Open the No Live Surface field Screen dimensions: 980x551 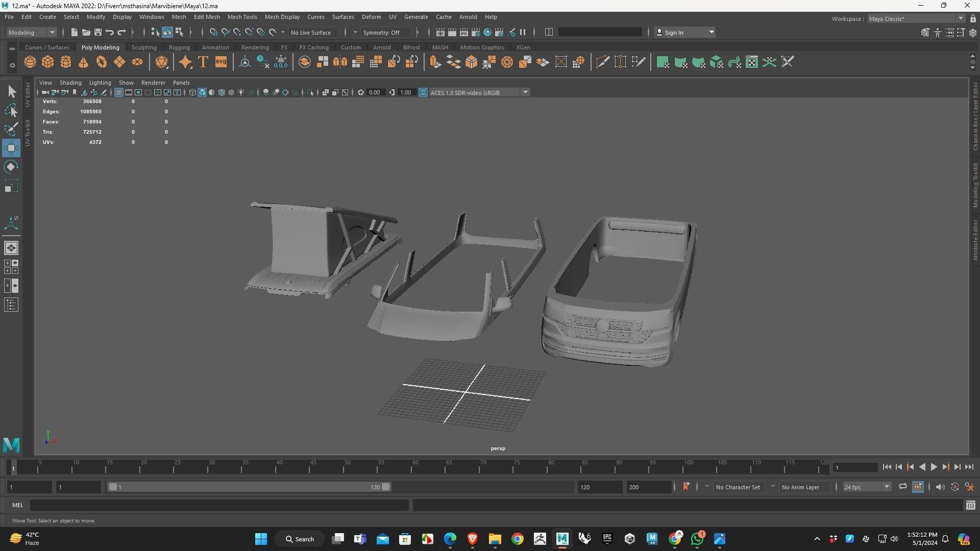[314, 32]
